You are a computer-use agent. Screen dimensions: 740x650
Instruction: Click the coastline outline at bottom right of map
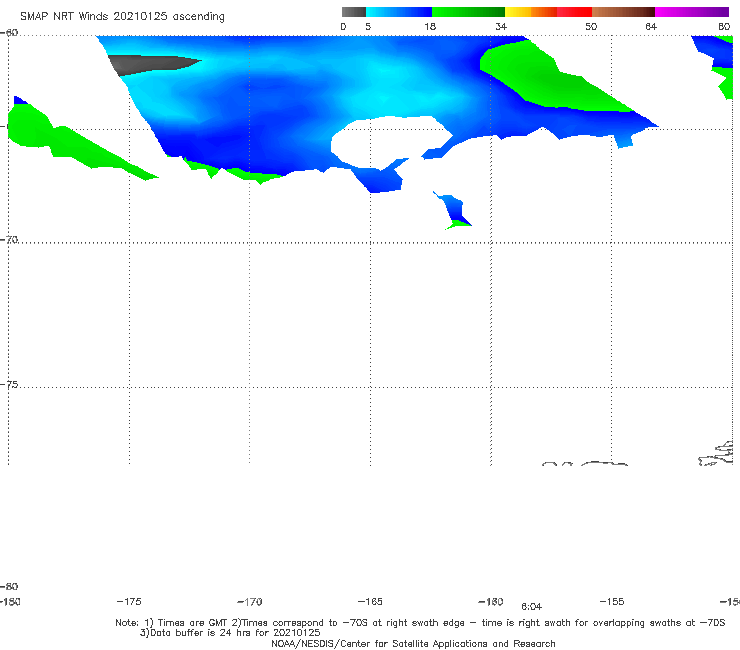(x=715, y=454)
